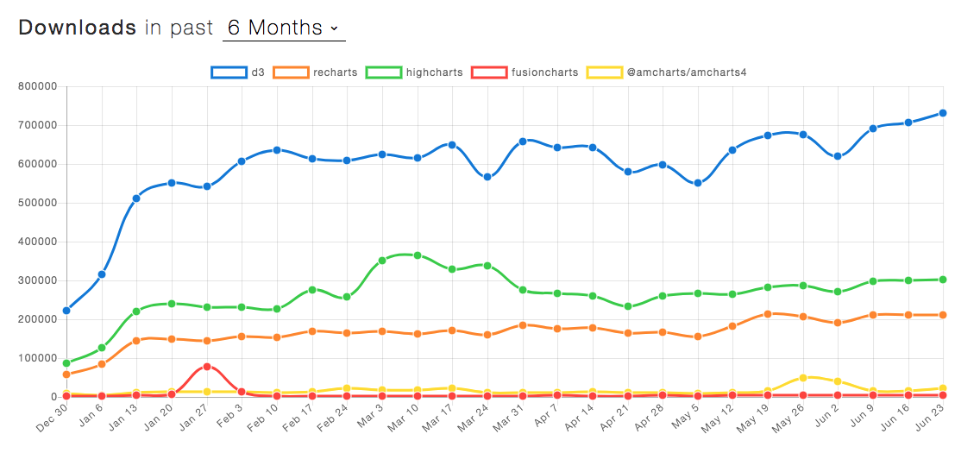Click the yellow amcharts4 legend color box
This screenshot has width=980, height=453.
[x=604, y=72]
